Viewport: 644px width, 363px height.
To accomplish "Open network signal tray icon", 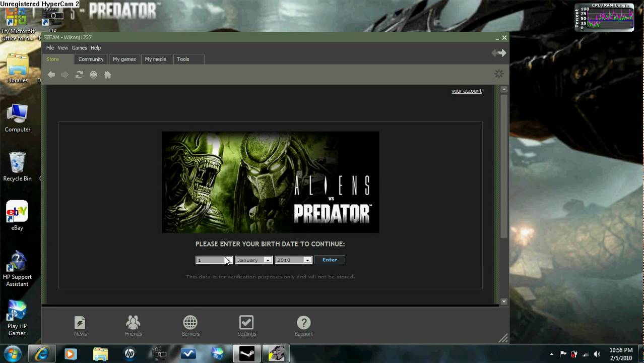I will click(586, 354).
